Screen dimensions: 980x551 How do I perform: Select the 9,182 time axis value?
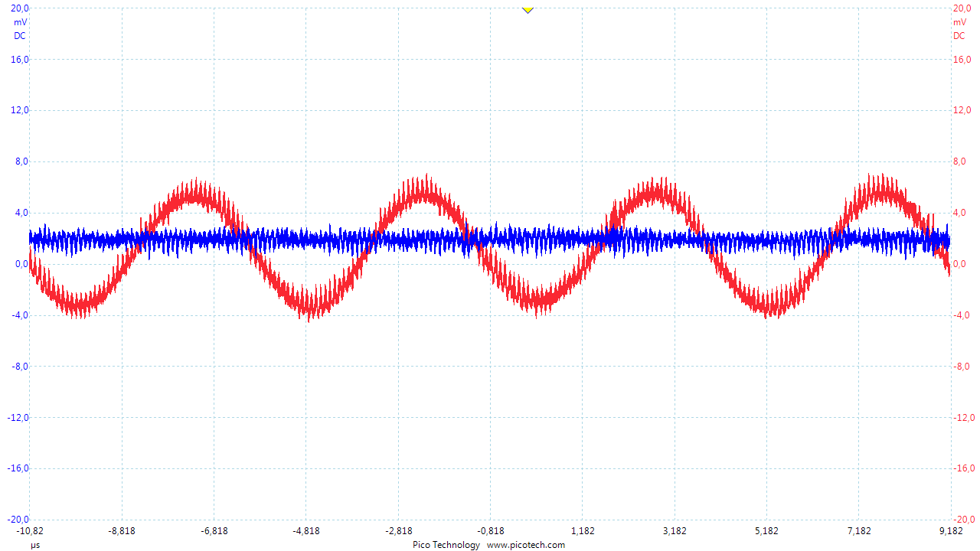coord(950,530)
